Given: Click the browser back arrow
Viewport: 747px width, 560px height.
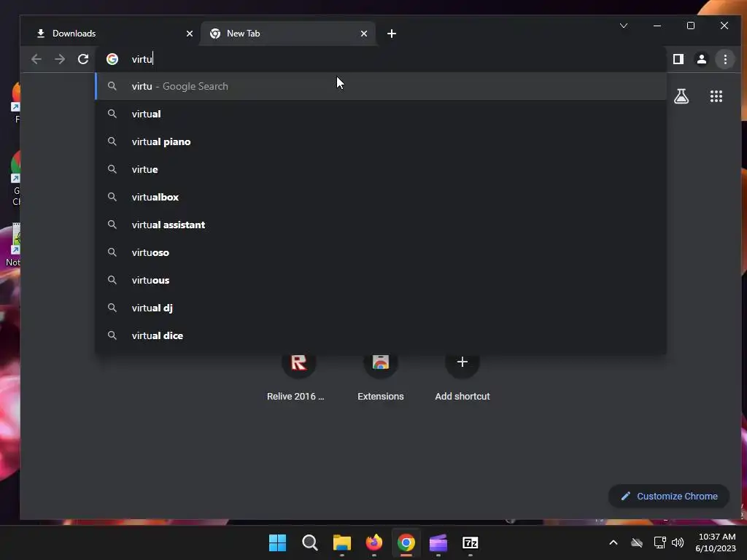Looking at the screenshot, I should 36,59.
